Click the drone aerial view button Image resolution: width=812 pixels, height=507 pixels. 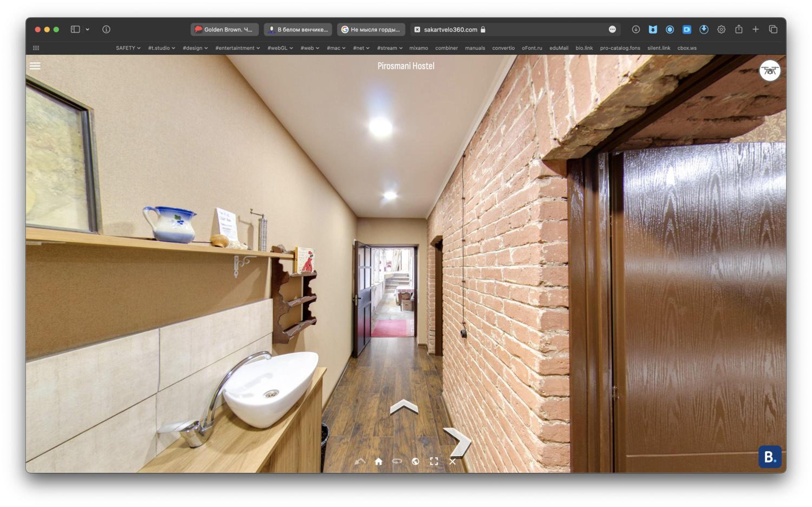tap(770, 71)
